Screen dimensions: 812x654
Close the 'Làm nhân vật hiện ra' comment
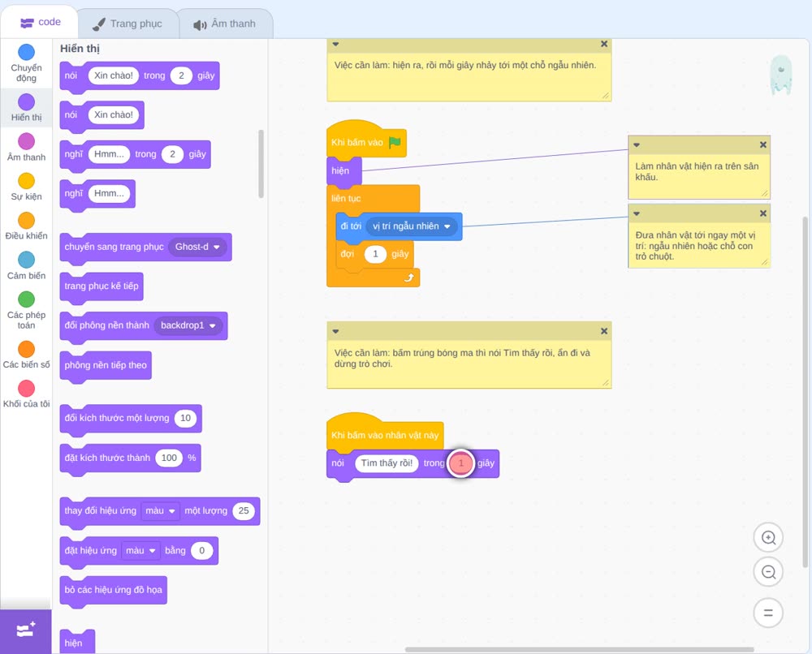(x=762, y=145)
